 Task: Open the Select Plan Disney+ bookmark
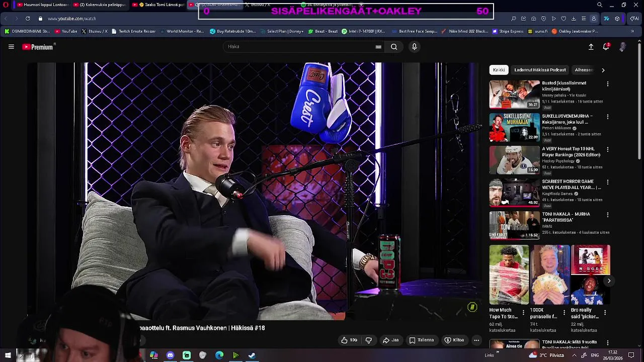[281, 31]
